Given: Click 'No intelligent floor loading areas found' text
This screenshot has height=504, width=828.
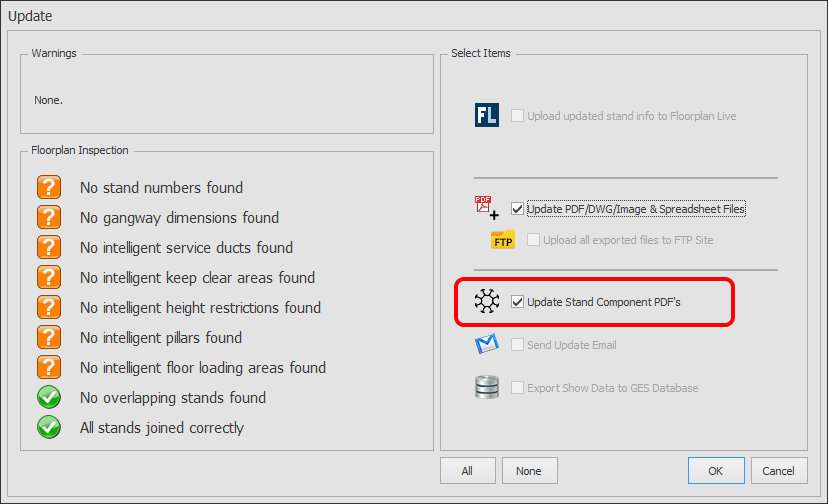Looking at the screenshot, I should pyautogui.click(x=203, y=368).
